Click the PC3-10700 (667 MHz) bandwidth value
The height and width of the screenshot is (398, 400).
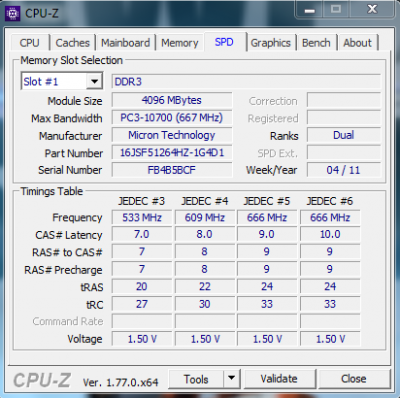tap(172, 118)
